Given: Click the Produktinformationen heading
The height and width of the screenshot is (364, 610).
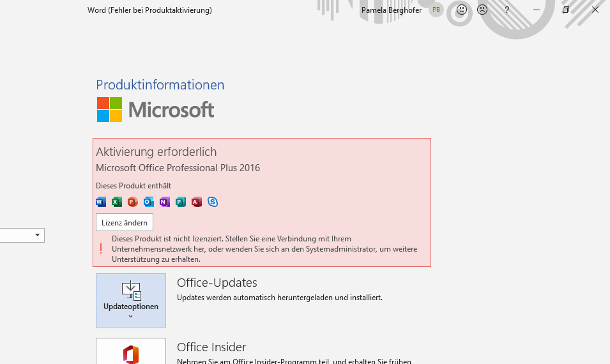Looking at the screenshot, I should point(160,85).
